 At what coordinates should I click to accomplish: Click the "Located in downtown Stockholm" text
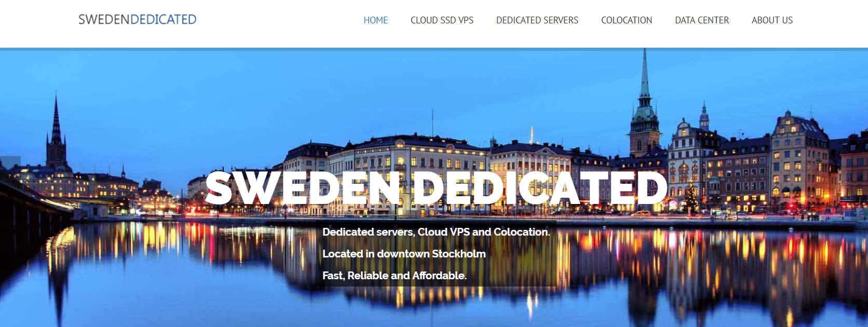coord(404,254)
